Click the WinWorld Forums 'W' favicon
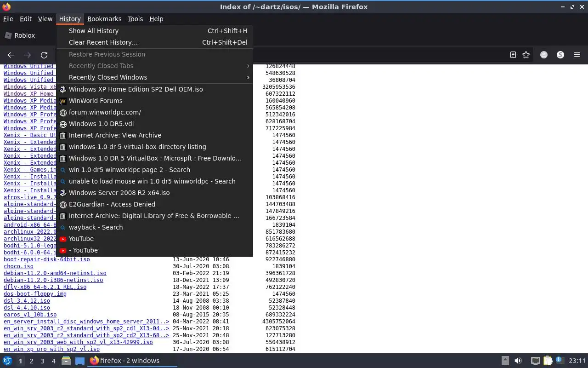 [x=63, y=101]
